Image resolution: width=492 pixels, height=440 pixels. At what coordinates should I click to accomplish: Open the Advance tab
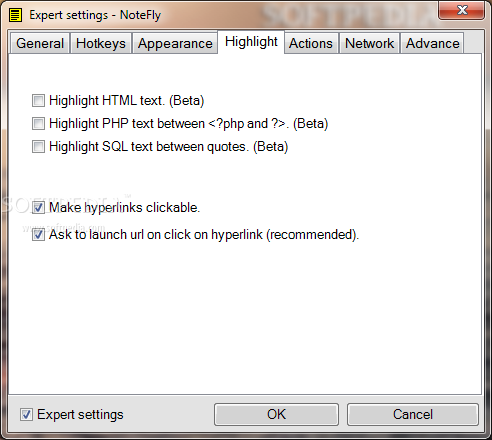(x=432, y=43)
